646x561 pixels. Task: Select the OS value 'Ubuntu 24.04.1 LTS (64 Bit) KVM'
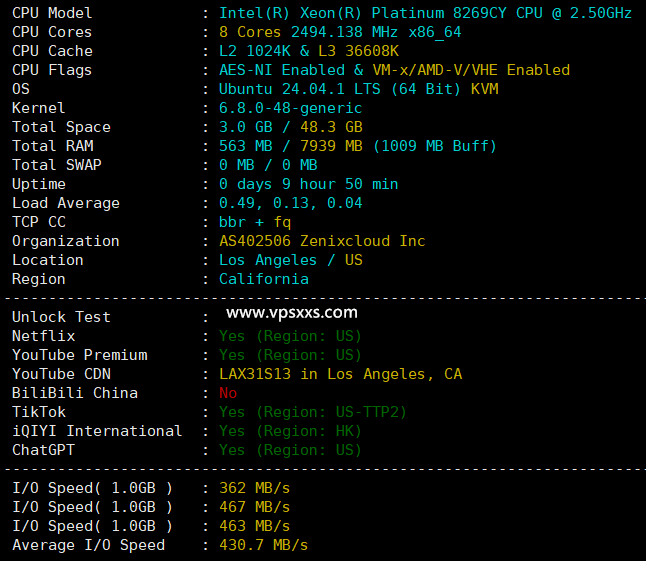pyautogui.click(x=358, y=89)
